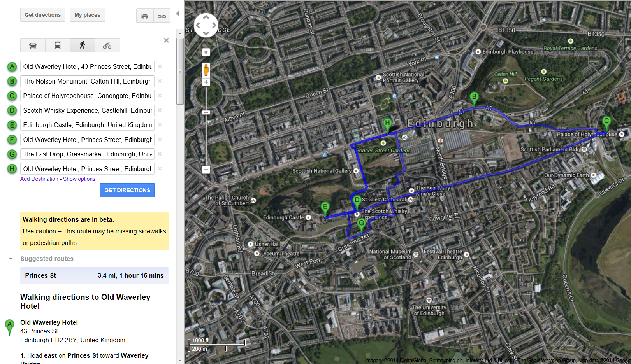631x364 pixels.
Task: Click the link share icon
Action: (162, 16)
